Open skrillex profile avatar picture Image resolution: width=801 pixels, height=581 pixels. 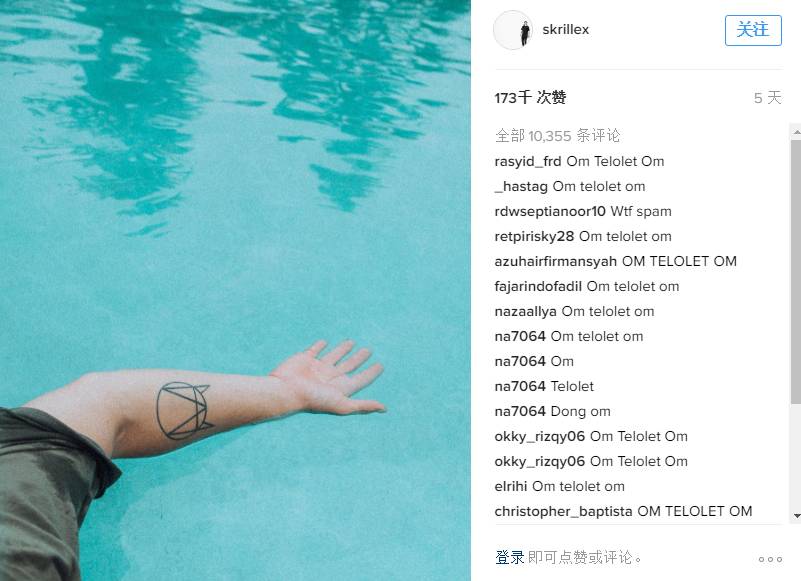[513, 30]
